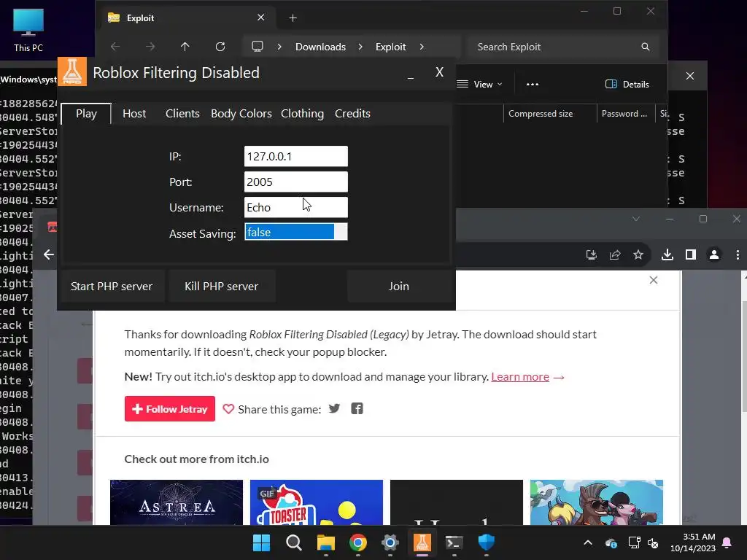Expand Chrome tab search chevron

click(x=635, y=219)
